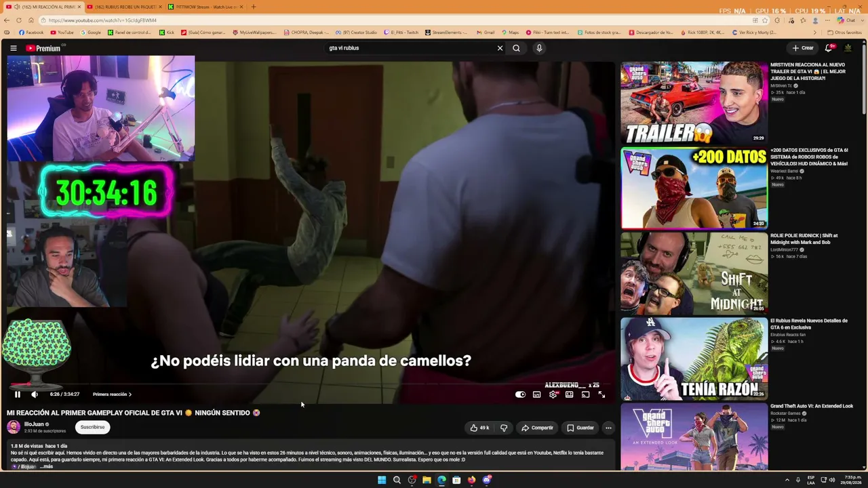Start voice search with microphone icon
This screenshot has width=868, height=488.
tap(539, 48)
